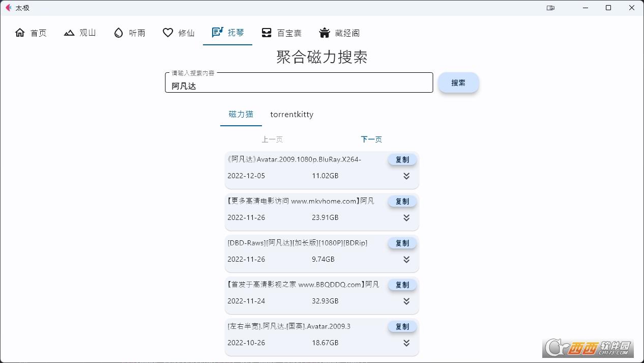644x363 pixels.
Task: Expand details of the 32.93GB result
Action: (x=406, y=301)
